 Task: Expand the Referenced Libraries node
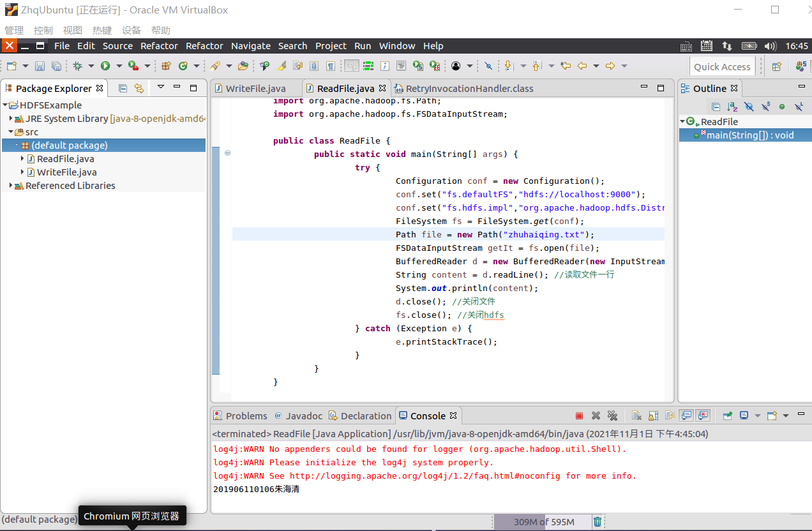click(11, 186)
